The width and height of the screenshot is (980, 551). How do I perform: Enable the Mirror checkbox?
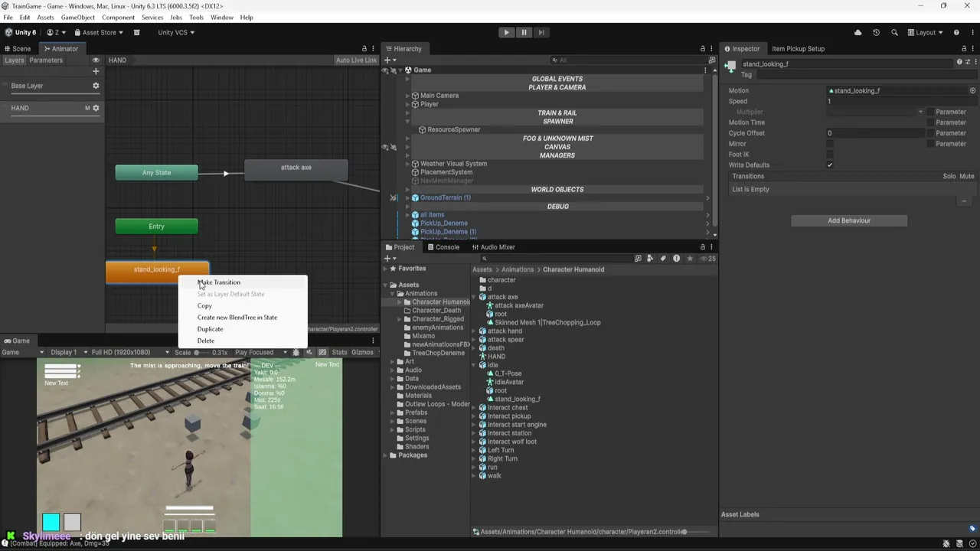[830, 144]
